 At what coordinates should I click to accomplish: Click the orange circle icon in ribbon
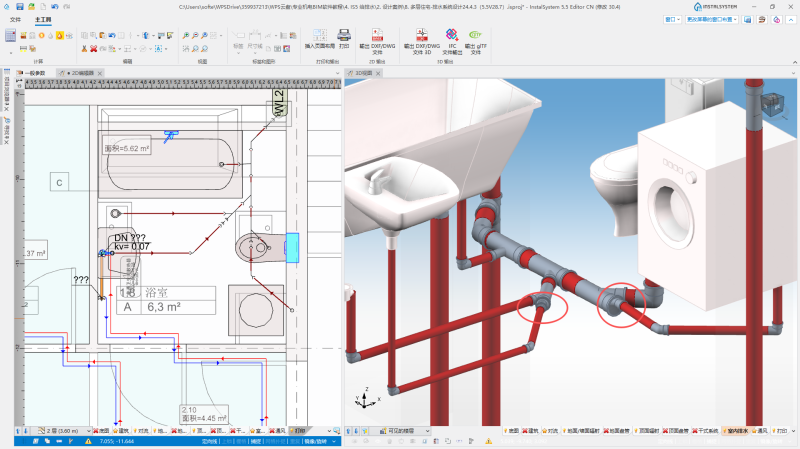[x=41, y=35]
